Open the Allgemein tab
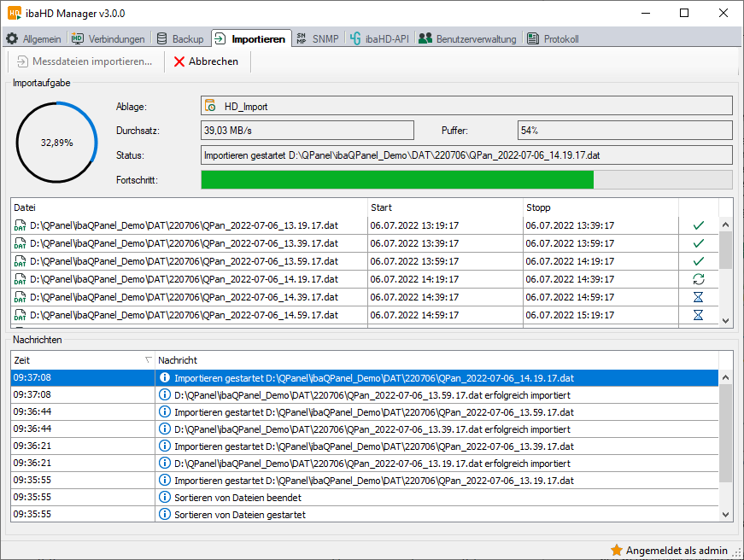 (x=34, y=39)
